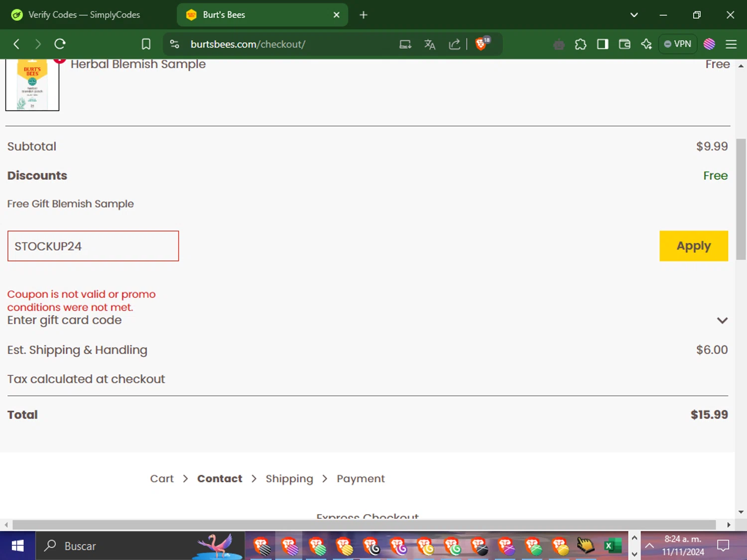Click the page scroll-up arrow
This screenshot has height=560, width=747.
click(741, 66)
